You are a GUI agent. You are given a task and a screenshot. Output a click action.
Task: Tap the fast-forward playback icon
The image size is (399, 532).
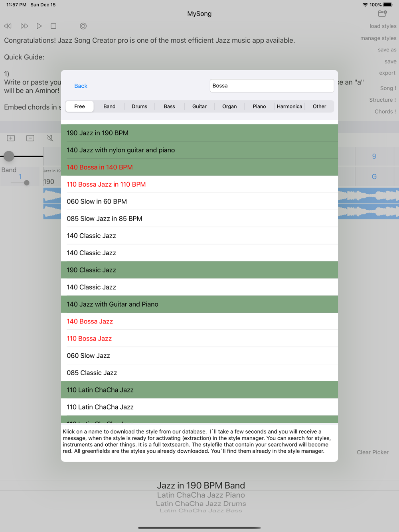click(x=24, y=26)
